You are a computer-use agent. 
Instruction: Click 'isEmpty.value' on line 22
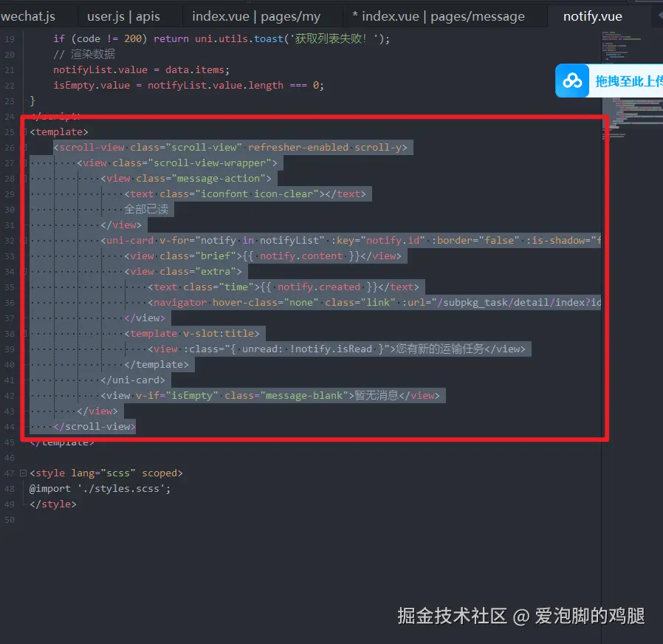click(92, 86)
